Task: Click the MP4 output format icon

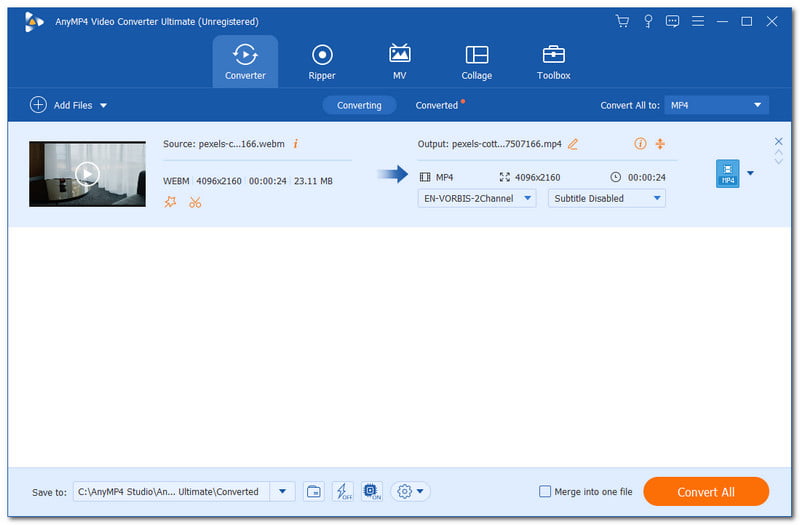Action: 727,174
